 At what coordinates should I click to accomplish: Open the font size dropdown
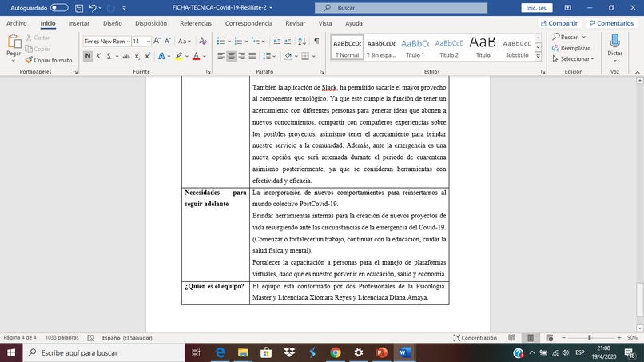click(149, 42)
